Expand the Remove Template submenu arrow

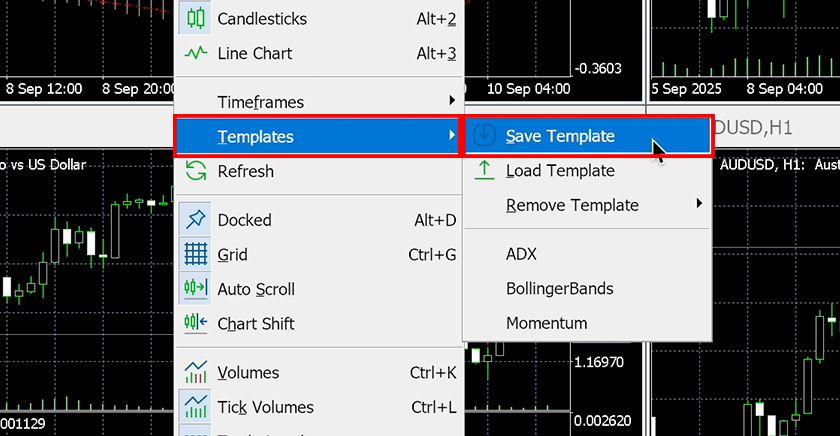click(700, 205)
